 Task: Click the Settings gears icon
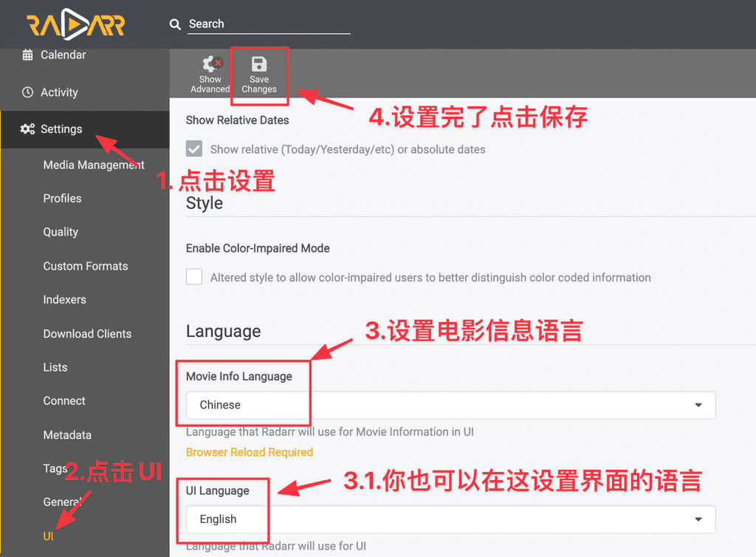pyautogui.click(x=28, y=129)
